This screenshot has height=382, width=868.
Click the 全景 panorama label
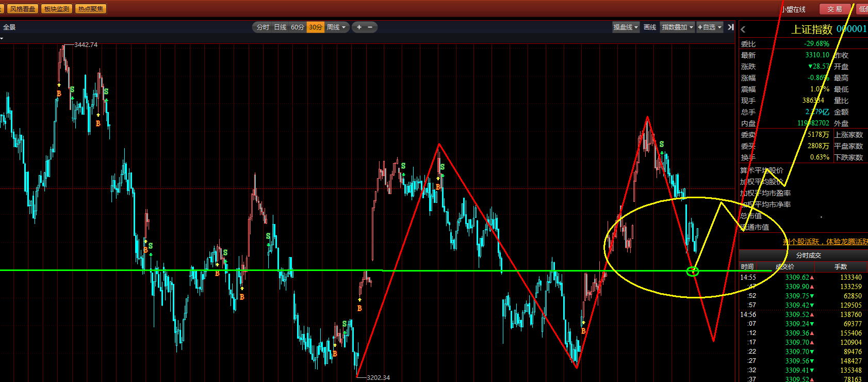click(x=9, y=27)
